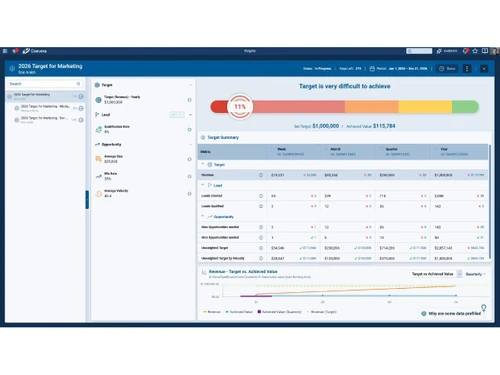Click the search magnifier icon in target list
Screen dimensions: 500x375
pos(78,84)
